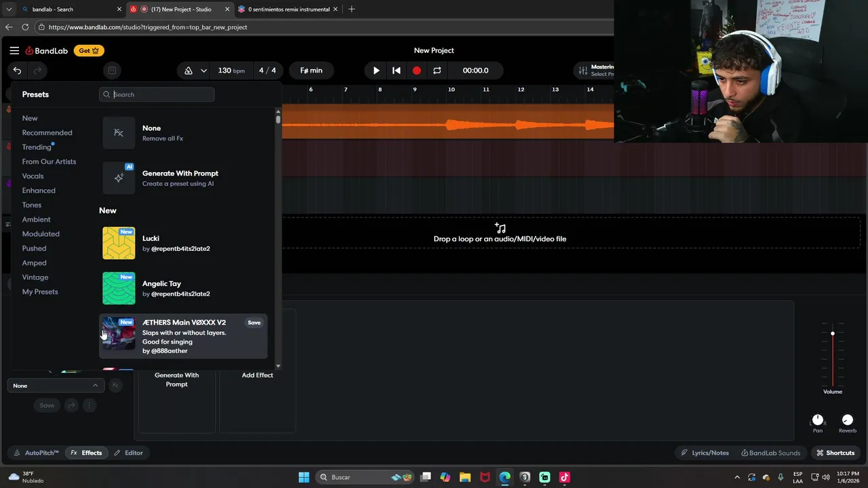Start playback with the play button
This screenshot has height=488, width=868.
click(376, 70)
